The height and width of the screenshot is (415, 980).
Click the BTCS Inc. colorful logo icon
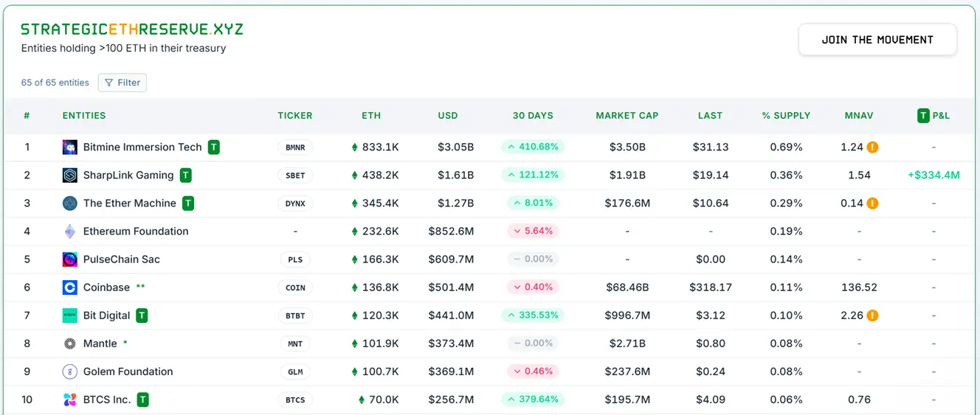click(x=69, y=400)
